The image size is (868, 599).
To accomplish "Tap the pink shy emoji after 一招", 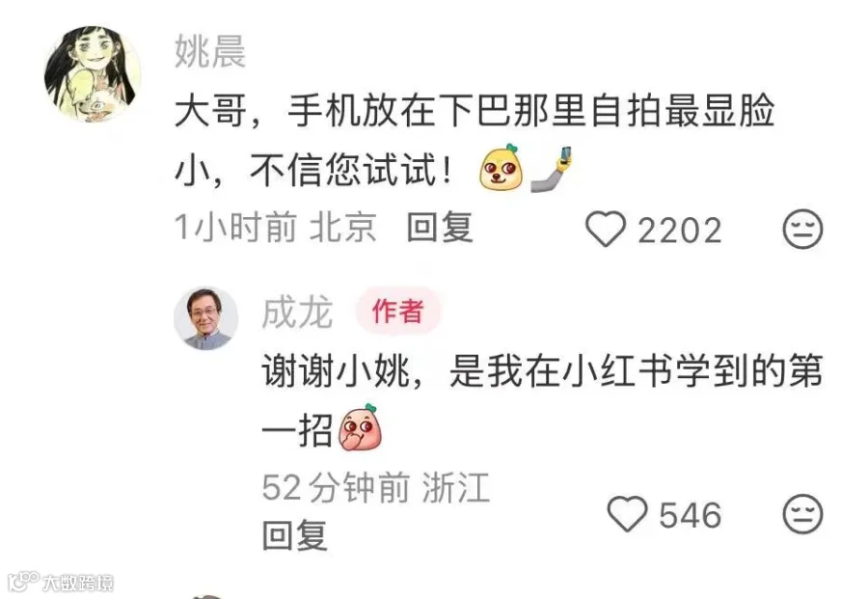I will pos(360,427).
